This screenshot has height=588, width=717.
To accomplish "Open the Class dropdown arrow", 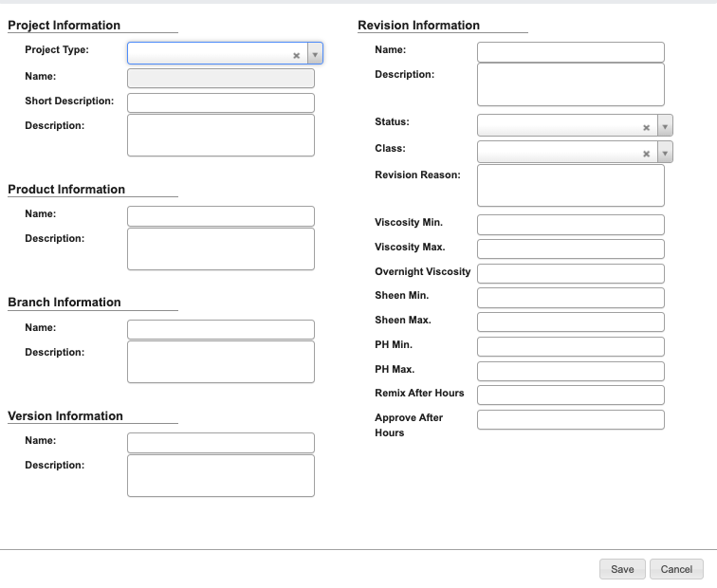I will (x=665, y=153).
